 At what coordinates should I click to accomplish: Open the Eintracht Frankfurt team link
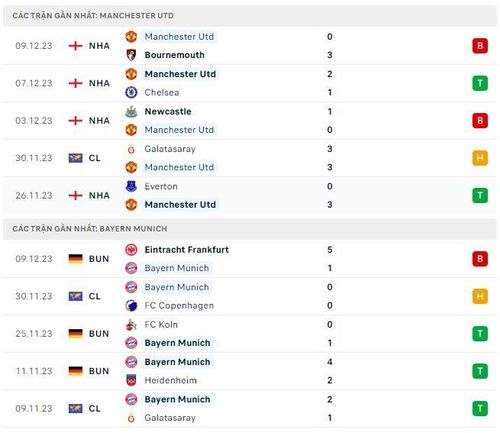point(187,250)
